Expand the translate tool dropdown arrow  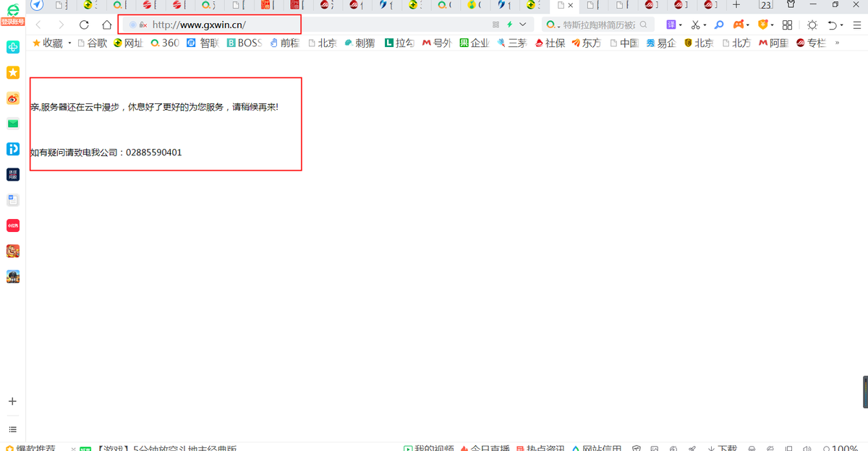coord(680,24)
